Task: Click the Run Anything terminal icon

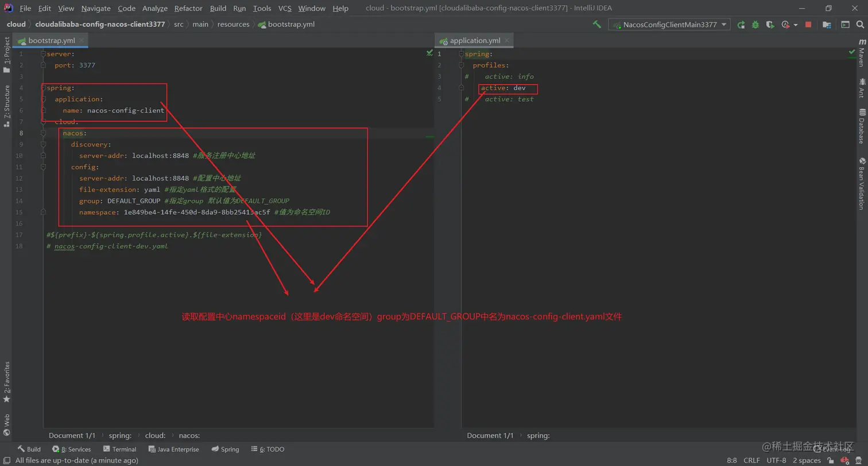Action: coord(845,25)
